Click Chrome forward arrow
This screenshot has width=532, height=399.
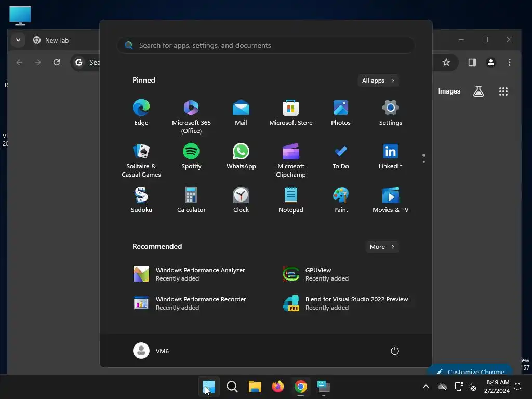tap(37, 62)
